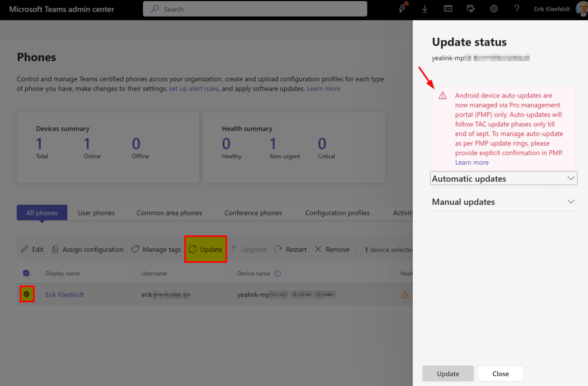Image resolution: width=588 pixels, height=386 pixels.
Task: Click the Device name info icon
Action: (x=277, y=274)
